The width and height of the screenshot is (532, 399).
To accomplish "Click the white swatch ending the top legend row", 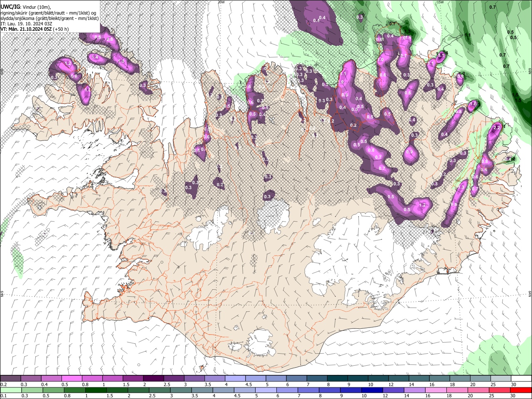I will click(521, 379).
